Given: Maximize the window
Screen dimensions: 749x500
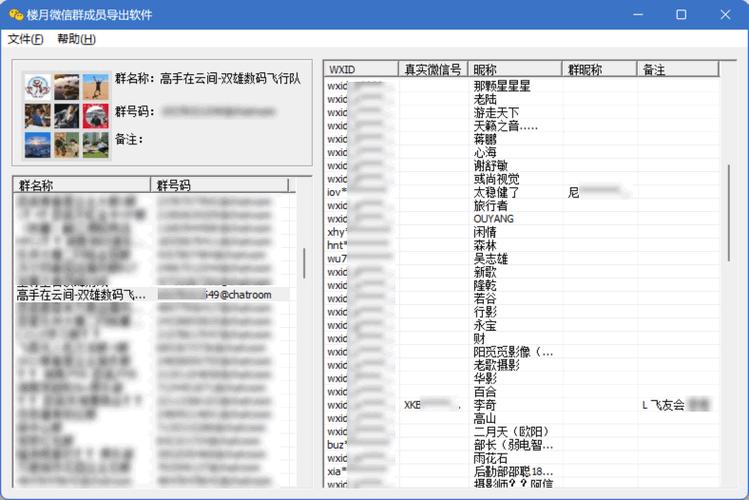Looking at the screenshot, I should coord(681,15).
